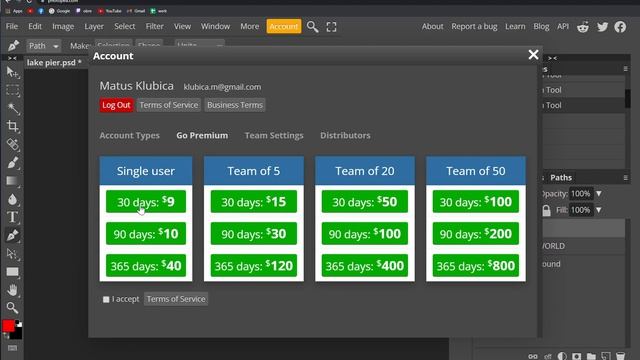This screenshot has height=360, width=640.
Task: Select the Spot Healing tool
Action: pos(12,144)
